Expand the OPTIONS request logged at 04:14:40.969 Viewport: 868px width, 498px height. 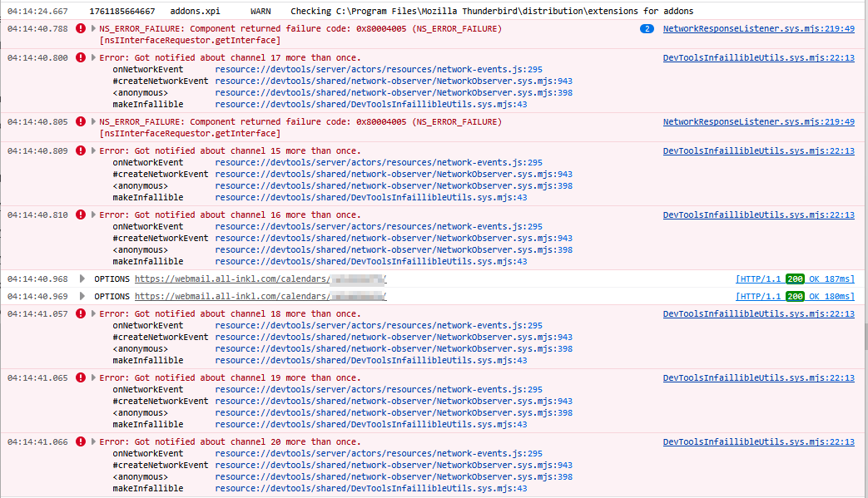coord(82,296)
